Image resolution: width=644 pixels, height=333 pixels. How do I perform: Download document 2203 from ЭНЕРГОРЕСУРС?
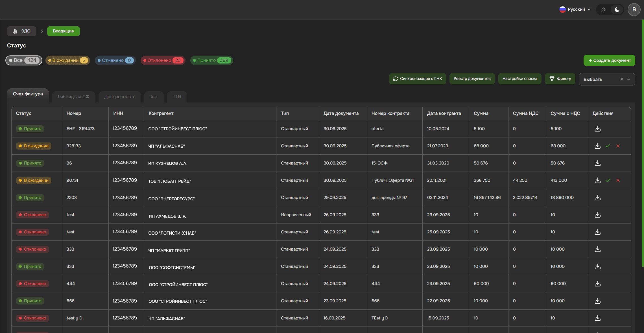[597, 198]
